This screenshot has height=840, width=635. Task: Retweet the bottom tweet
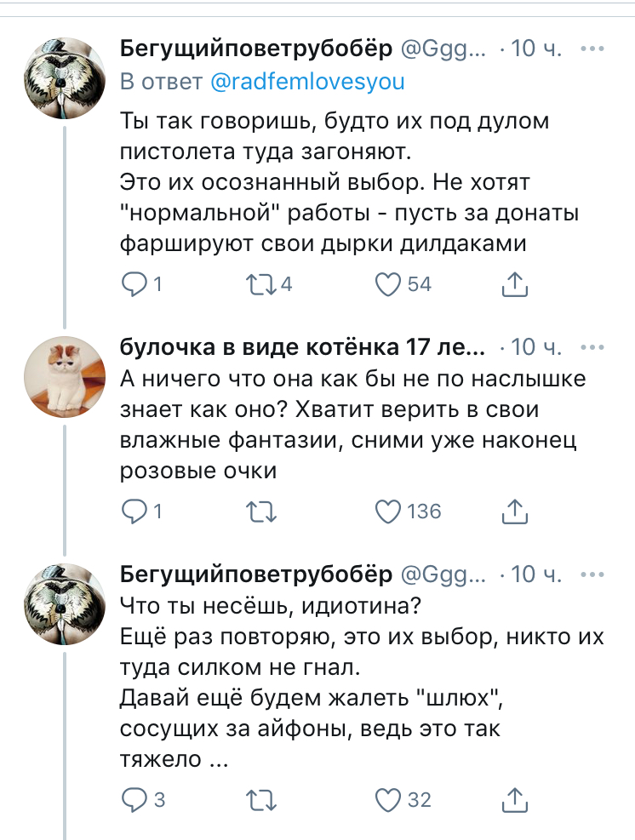tap(258, 799)
